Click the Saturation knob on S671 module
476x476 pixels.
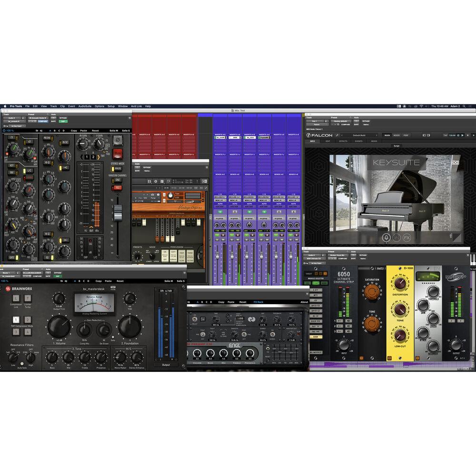click(372, 292)
